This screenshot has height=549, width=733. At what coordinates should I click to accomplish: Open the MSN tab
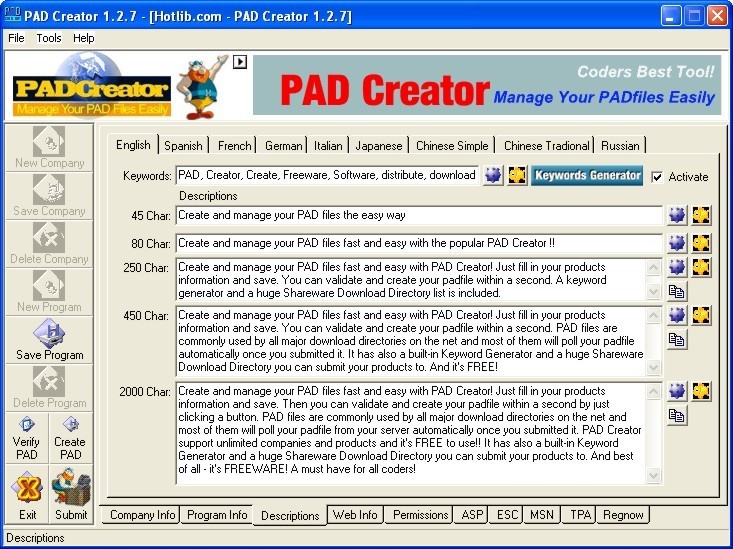coord(542,515)
